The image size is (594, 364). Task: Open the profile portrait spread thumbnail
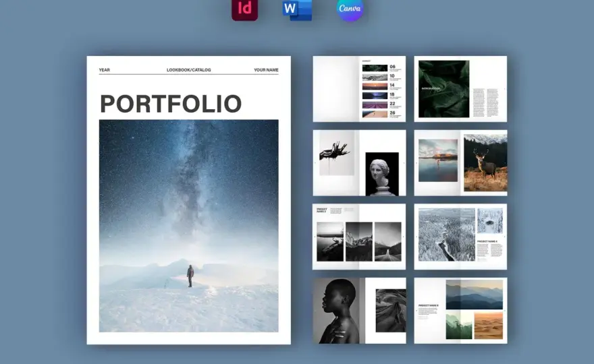coord(359,311)
